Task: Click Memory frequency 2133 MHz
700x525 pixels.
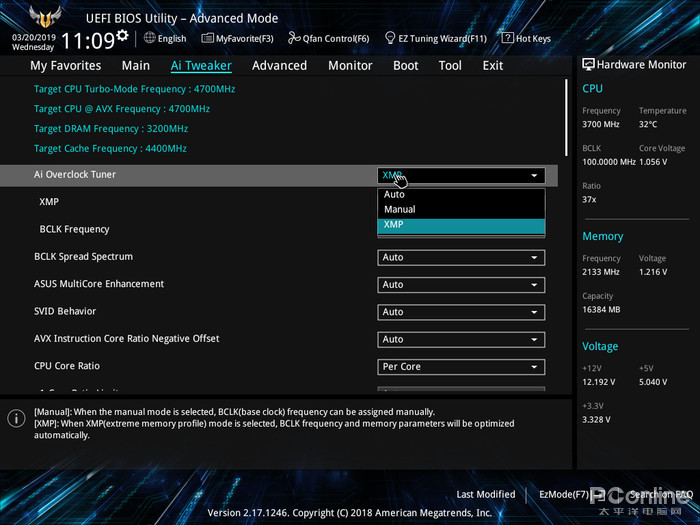Action: (x=601, y=272)
